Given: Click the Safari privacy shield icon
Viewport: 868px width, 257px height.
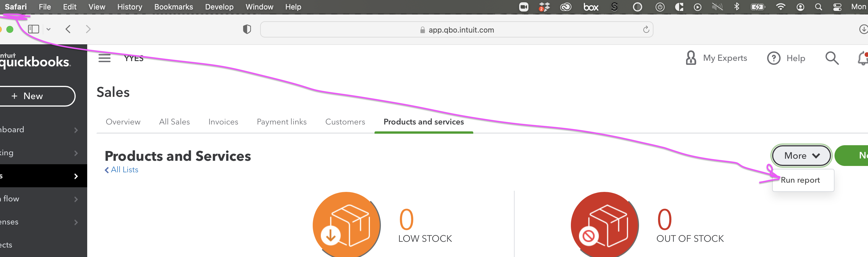Looking at the screenshot, I should (x=247, y=30).
